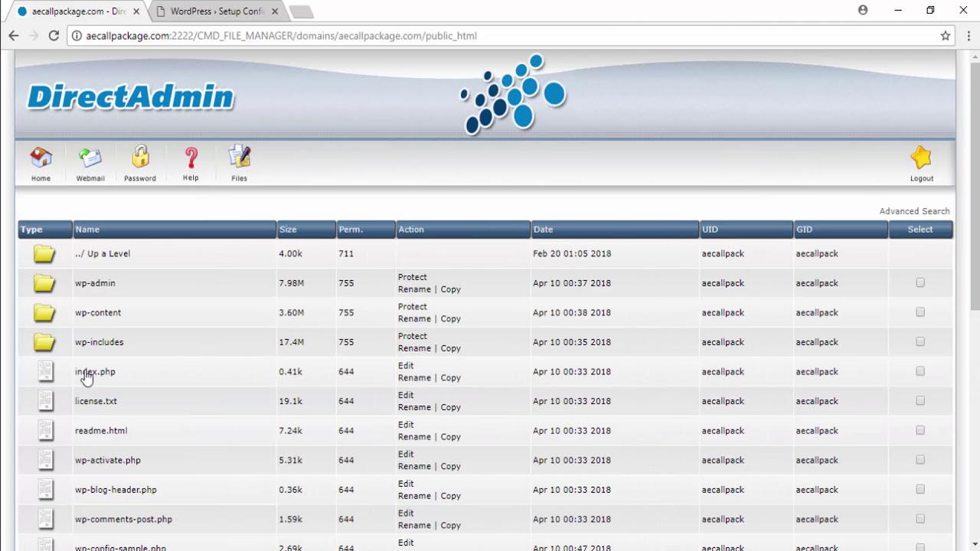Viewport: 980px width, 551px height.
Task: Click the 644 permission of license.txt
Action: click(346, 401)
